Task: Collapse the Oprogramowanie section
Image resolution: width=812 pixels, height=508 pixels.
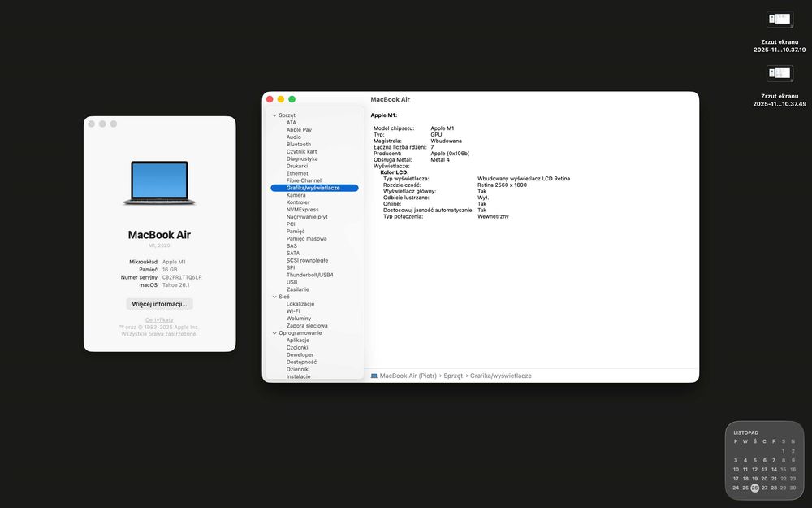Action: (x=274, y=333)
